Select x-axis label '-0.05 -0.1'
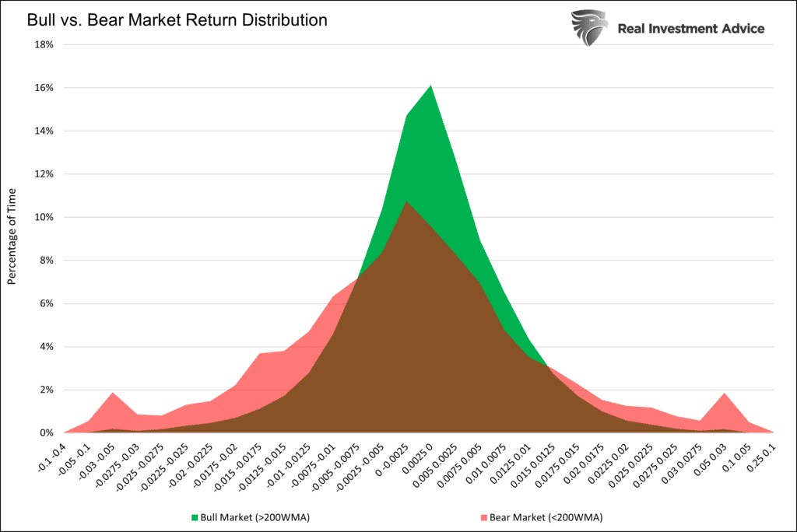Viewport: 797px width, 532px height. pos(75,460)
